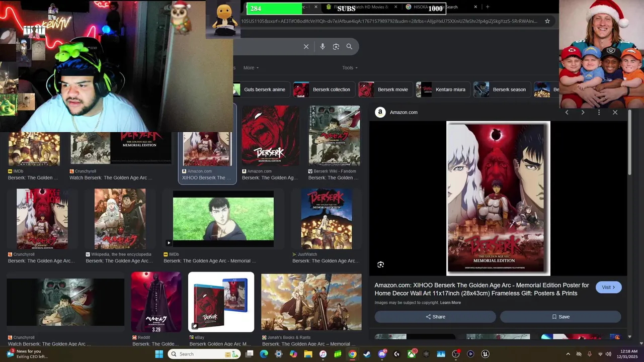
Task: Open the eBay Blu-ray result thumbnail
Action: coord(221,302)
